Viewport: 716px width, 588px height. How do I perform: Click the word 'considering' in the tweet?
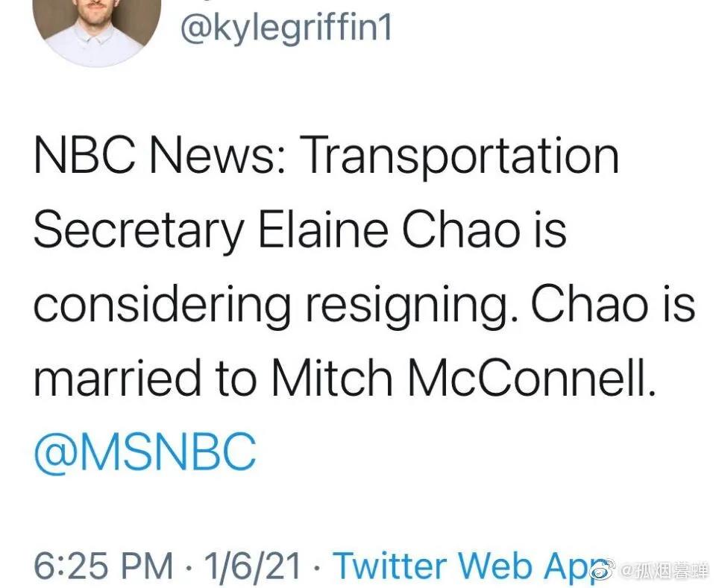162,306
